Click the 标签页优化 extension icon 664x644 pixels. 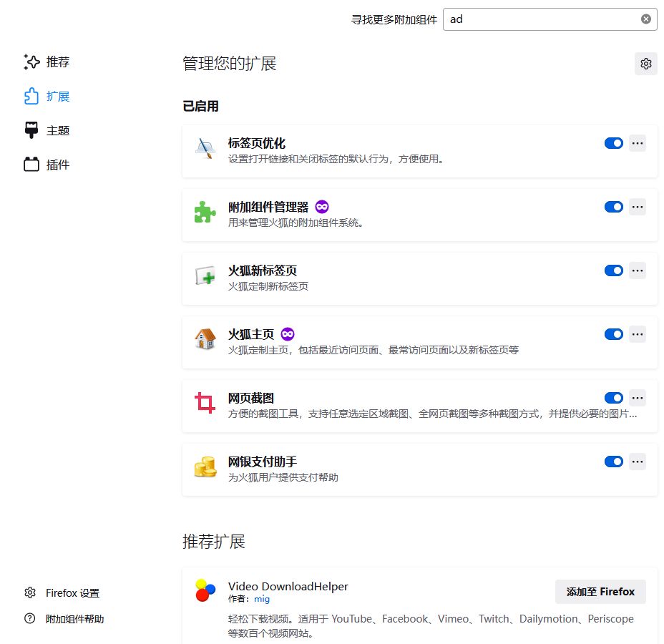205,149
